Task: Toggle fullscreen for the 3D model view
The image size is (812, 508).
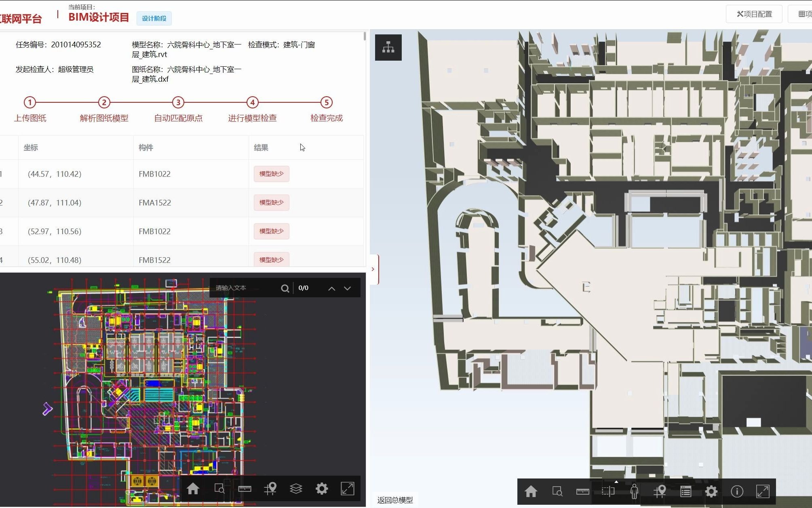Action: click(x=763, y=491)
